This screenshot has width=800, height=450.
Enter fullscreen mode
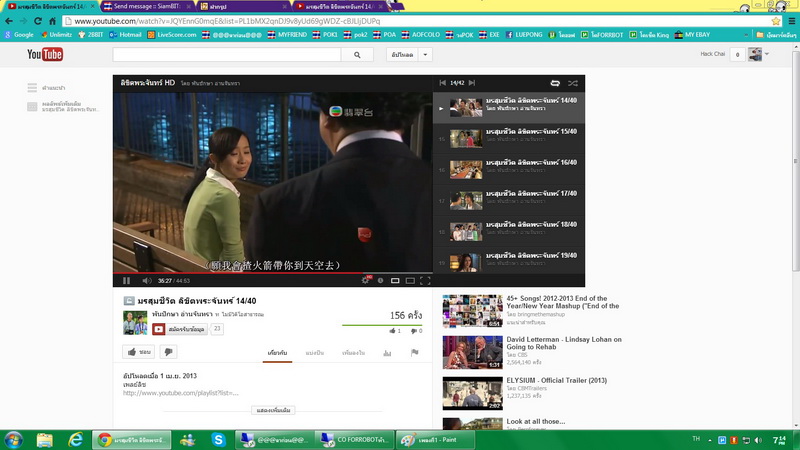click(x=425, y=281)
